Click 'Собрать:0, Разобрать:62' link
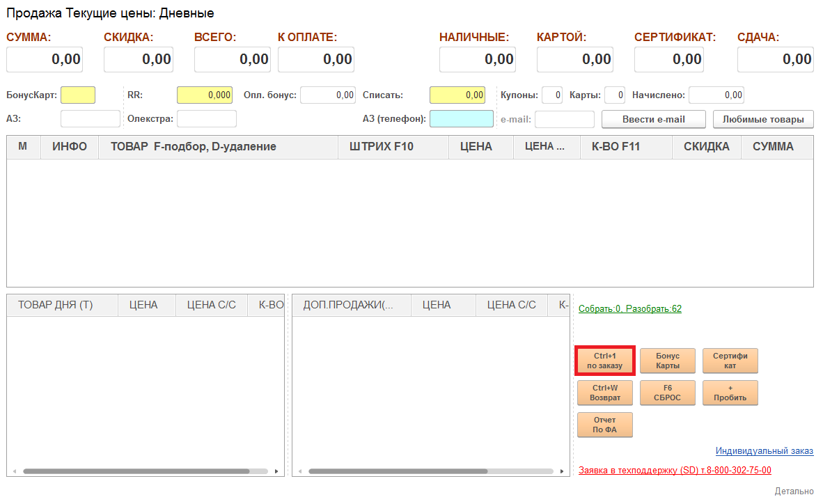The image size is (823, 504). point(629,308)
